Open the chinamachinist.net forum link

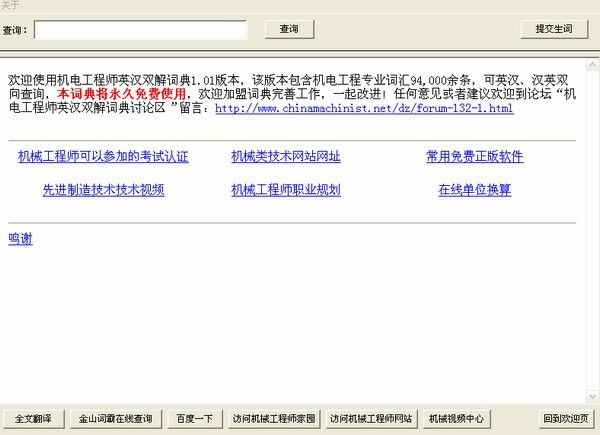tap(364, 108)
